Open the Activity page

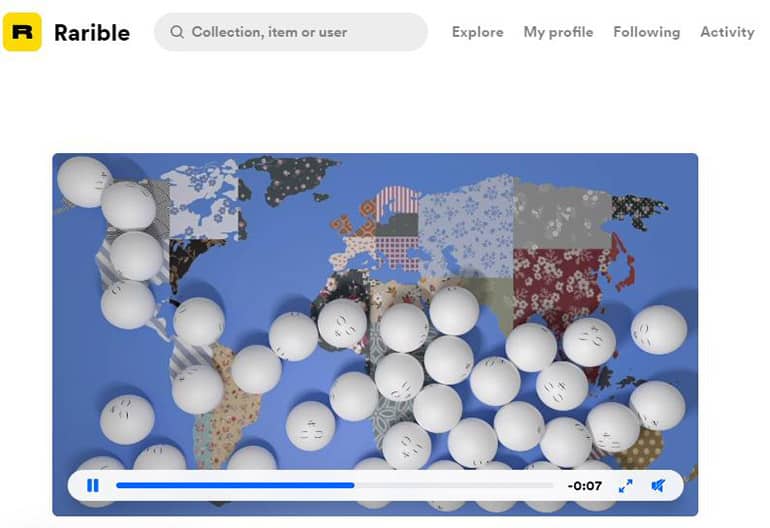[727, 32]
